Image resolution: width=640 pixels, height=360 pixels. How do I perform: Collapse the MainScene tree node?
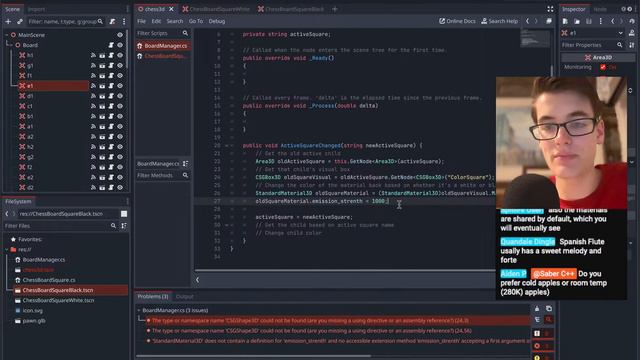click(7, 35)
